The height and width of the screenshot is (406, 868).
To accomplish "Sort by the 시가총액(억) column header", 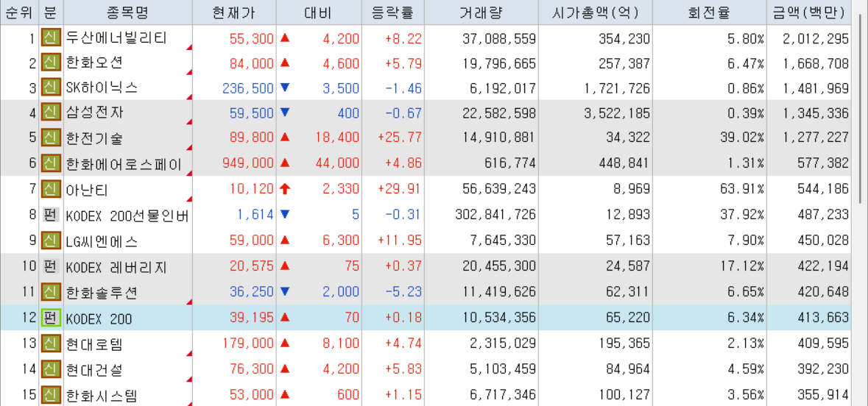I will click(595, 13).
